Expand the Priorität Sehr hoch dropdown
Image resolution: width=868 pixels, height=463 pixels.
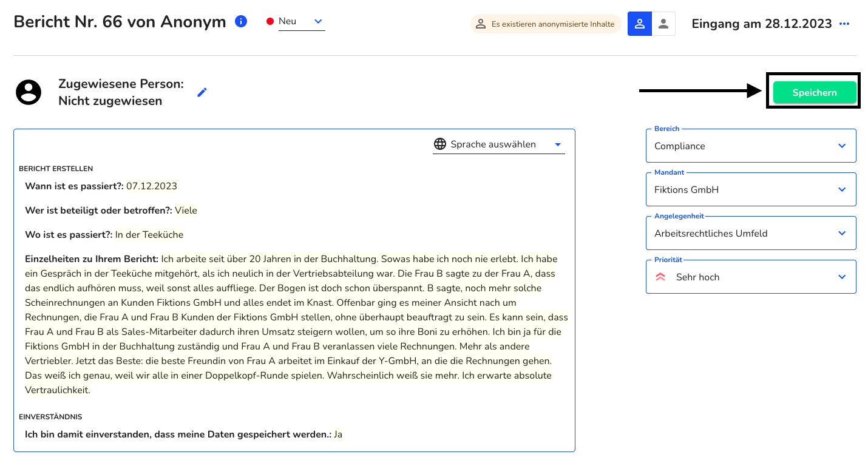click(751, 277)
